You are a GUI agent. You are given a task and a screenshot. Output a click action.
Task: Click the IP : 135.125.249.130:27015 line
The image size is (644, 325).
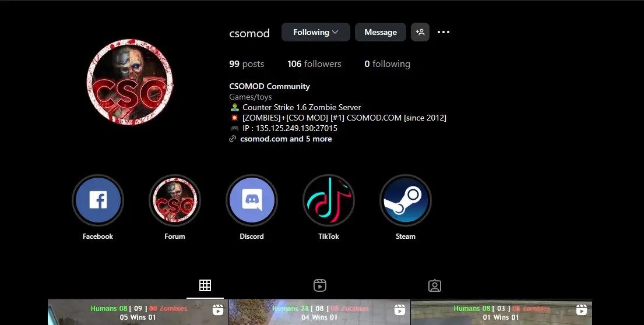click(283, 129)
